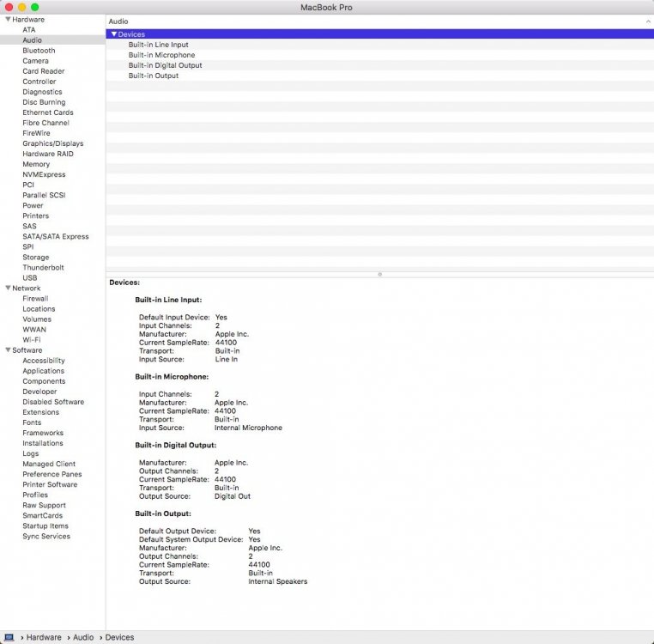Select Camera in the sidebar
The height and width of the screenshot is (644, 654).
coord(35,61)
